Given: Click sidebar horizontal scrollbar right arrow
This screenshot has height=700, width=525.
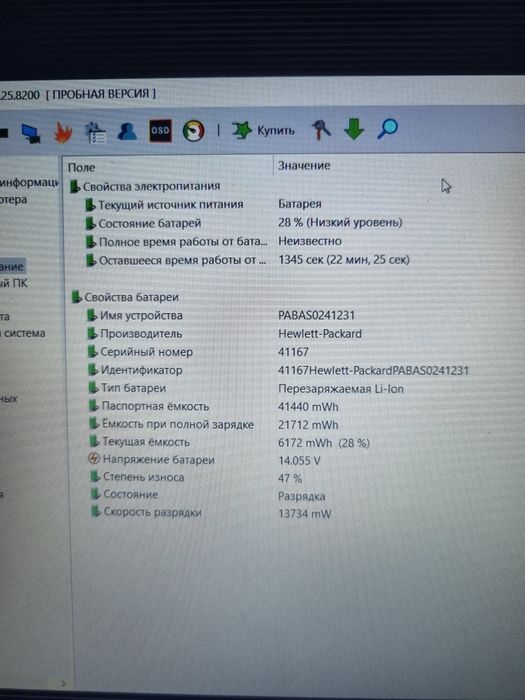Looking at the screenshot, I should pyautogui.click(x=63, y=683).
